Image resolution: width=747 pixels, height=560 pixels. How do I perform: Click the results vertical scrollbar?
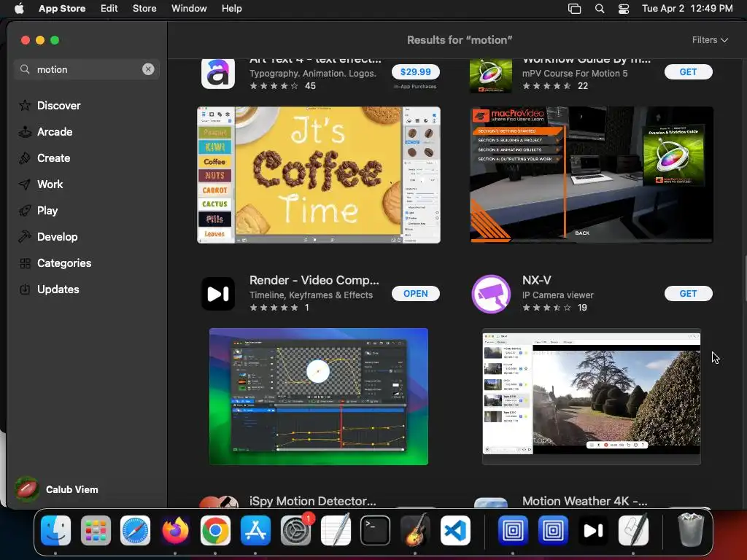pyautogui.click(x=744, y=279)
